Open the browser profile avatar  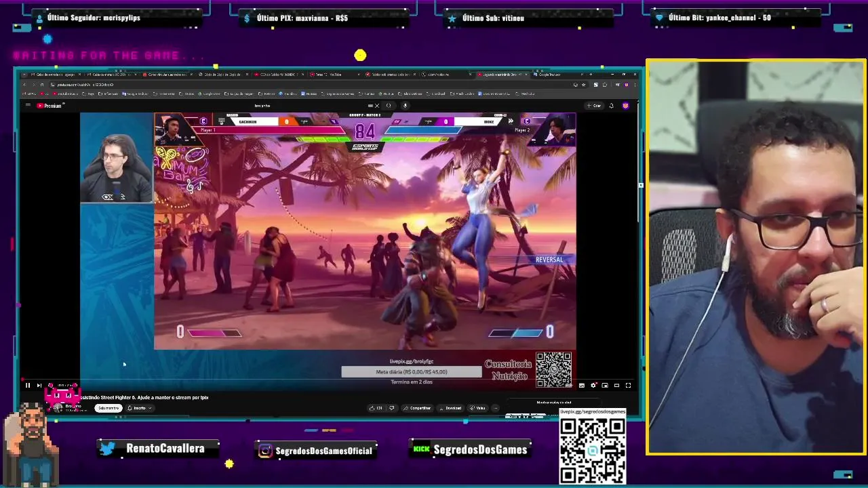click(x=627, y=85)
